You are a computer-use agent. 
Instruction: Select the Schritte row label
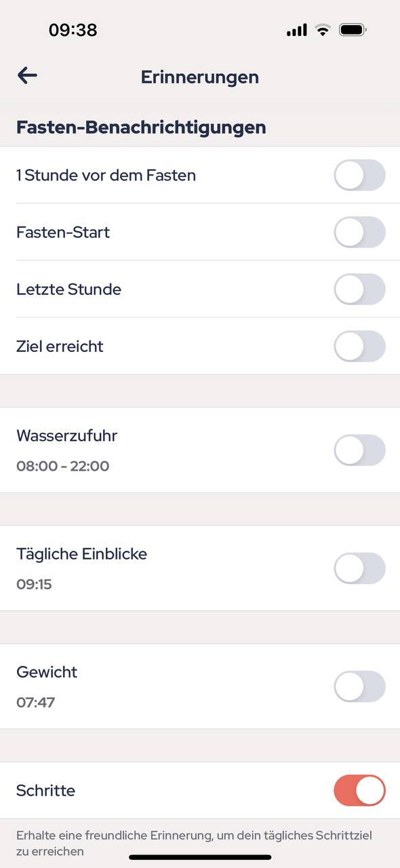[x=45, y=790]
